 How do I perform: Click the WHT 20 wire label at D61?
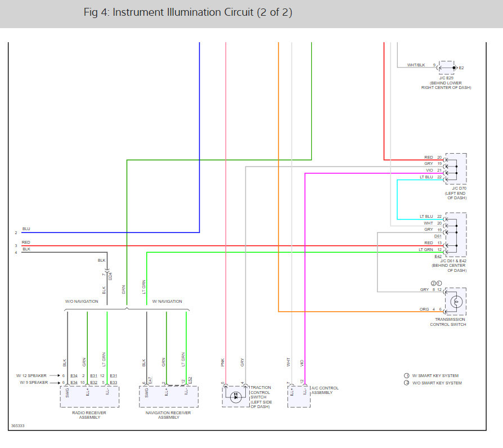433,223
